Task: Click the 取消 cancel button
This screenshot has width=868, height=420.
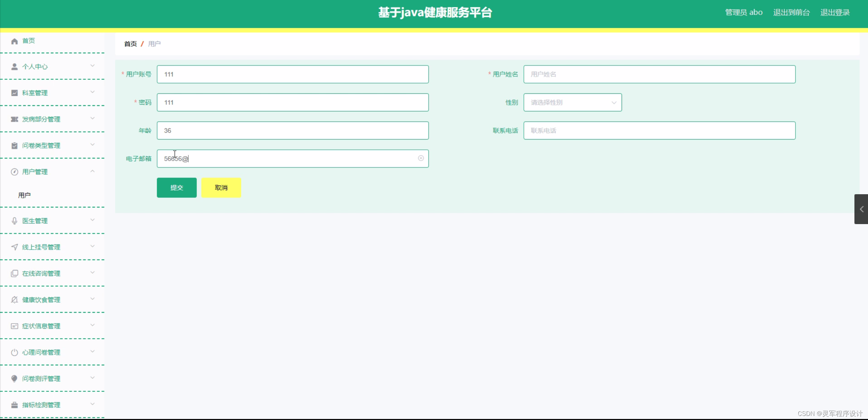Action: pyautogui.click(x=221, y=187)
